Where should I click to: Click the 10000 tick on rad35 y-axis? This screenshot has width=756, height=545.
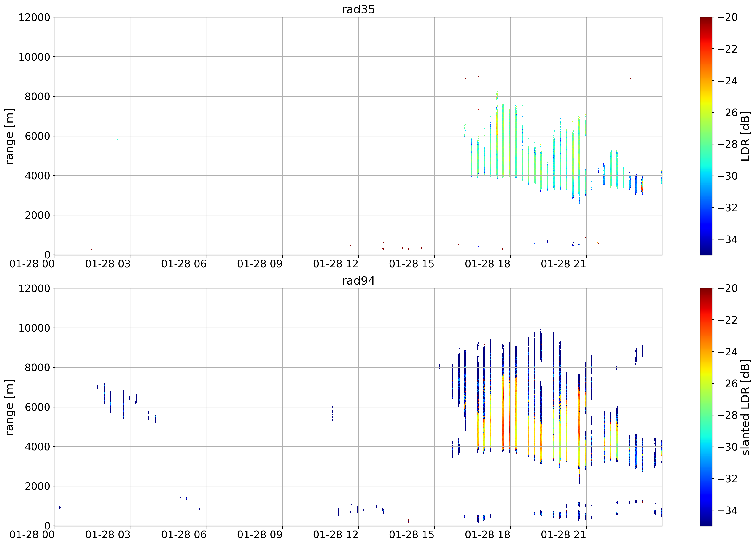pos(34,57)
